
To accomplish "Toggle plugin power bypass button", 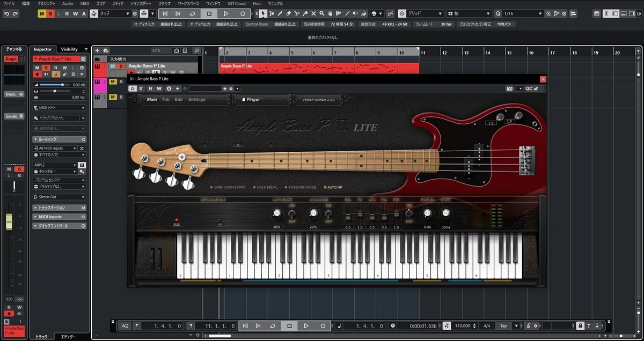I will click(133, 88).
